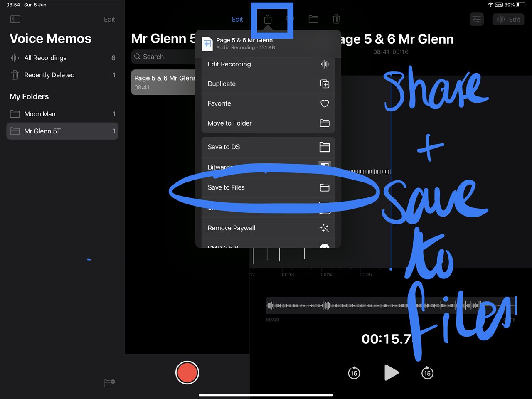532x399 pixels.
Task: Play the recording
Action: click(391, 373)
